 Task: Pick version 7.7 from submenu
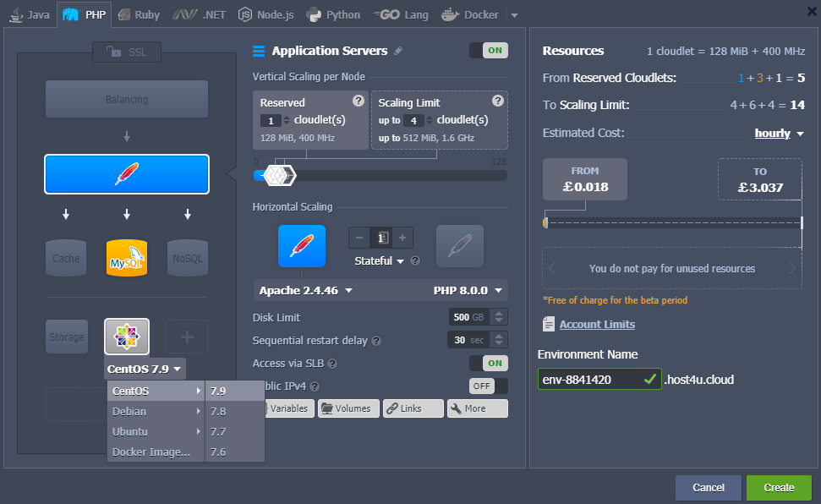click(234, 432)
